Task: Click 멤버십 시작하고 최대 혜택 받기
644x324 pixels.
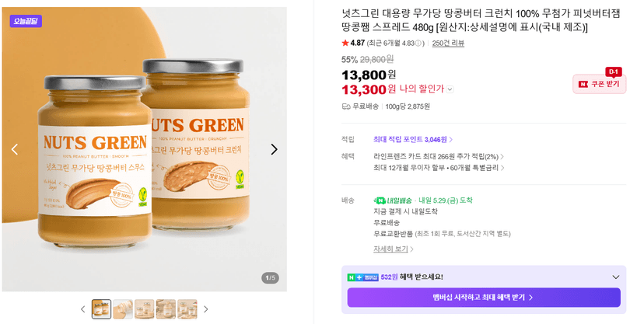Action: coord(484,298)
